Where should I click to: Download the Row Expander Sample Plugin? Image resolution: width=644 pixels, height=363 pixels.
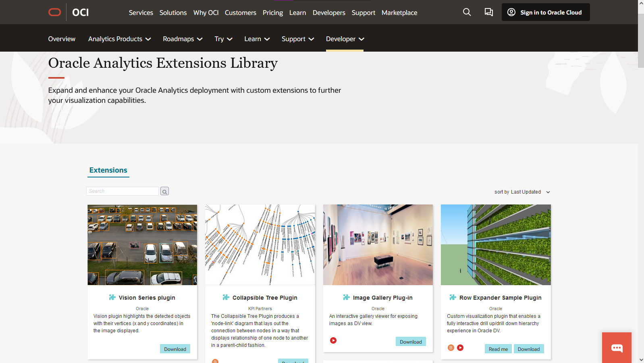(x=529, y=349)
